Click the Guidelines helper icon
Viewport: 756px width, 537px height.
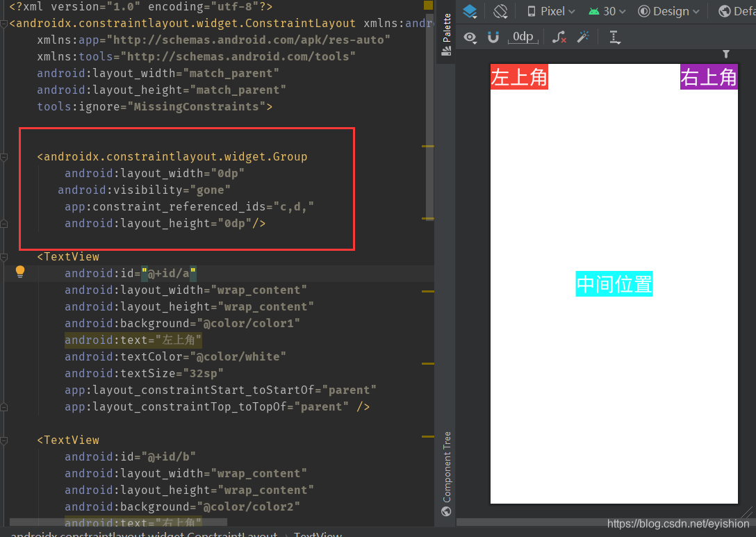click(x=615, y=37)
